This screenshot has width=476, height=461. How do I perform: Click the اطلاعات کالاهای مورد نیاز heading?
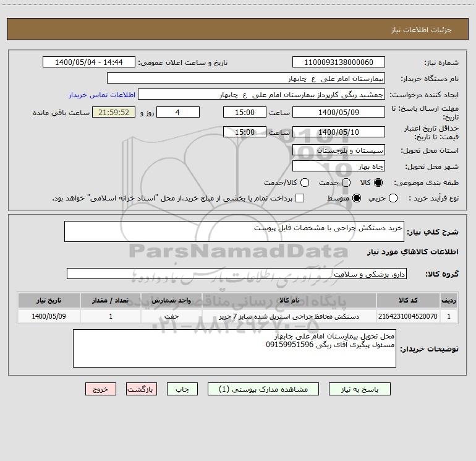tap(412, 252)
